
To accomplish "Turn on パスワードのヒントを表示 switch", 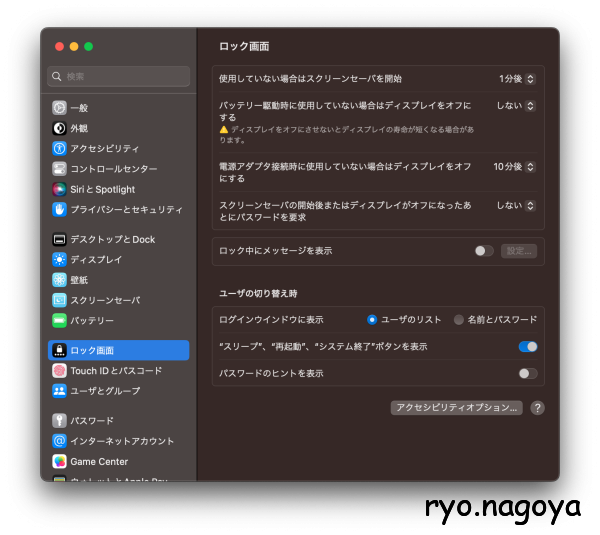I will 528,373.
